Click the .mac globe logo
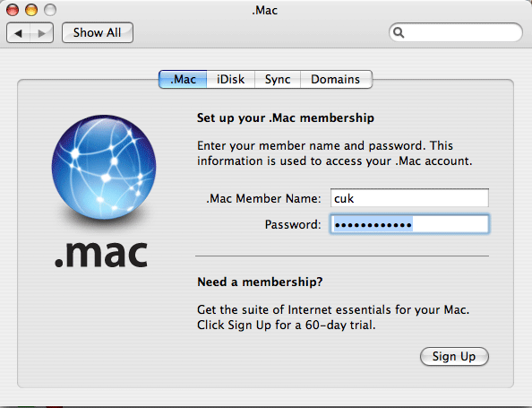Screen dimensions: 532x408 (104, 167)
